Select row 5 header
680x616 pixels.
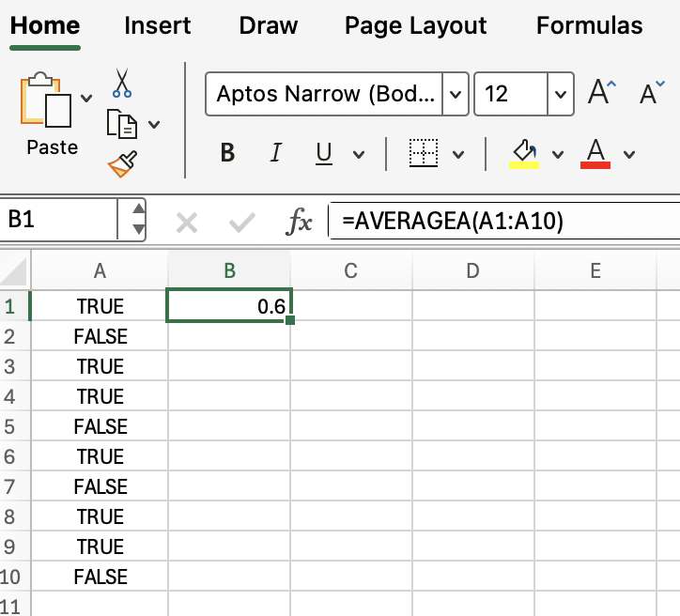click(15, 426)
